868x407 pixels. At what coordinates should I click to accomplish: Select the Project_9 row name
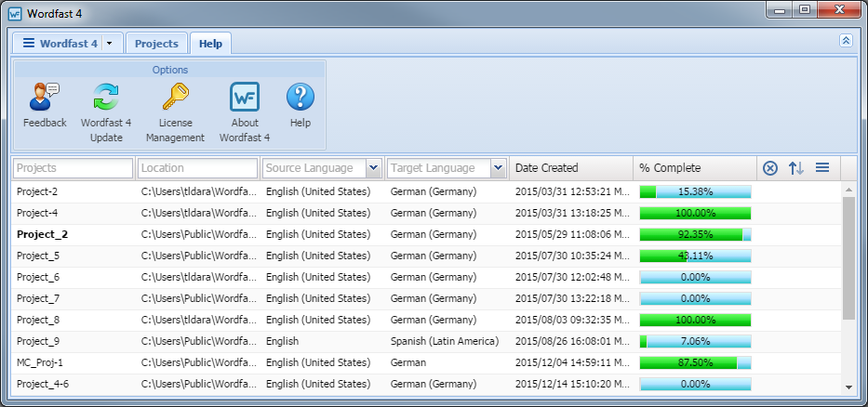tap(38, 341)
